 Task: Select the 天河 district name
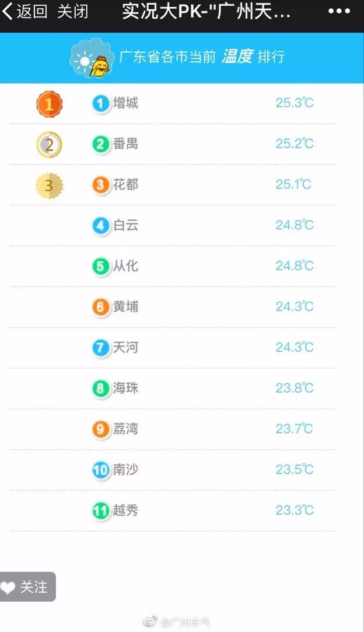[x=125, y=347]
